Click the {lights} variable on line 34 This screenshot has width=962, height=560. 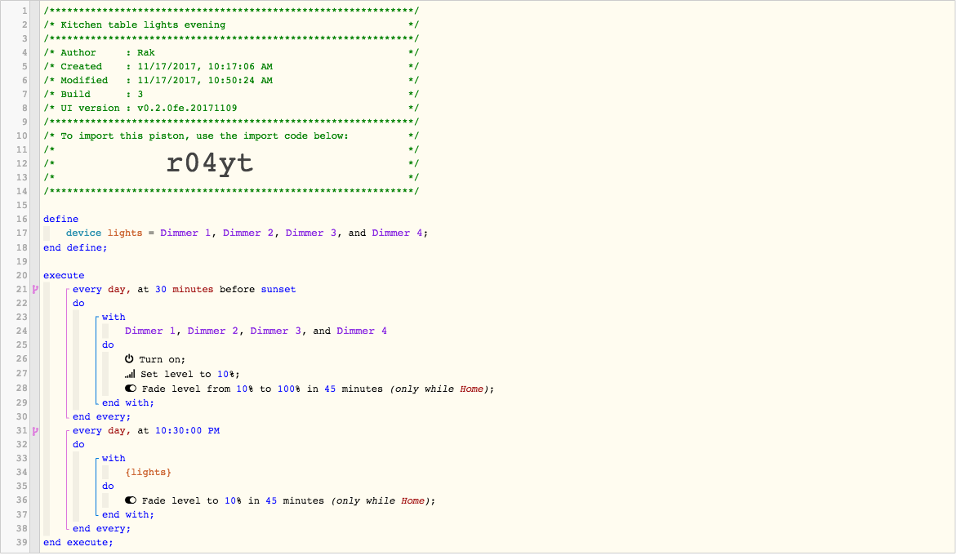[148, 473]
